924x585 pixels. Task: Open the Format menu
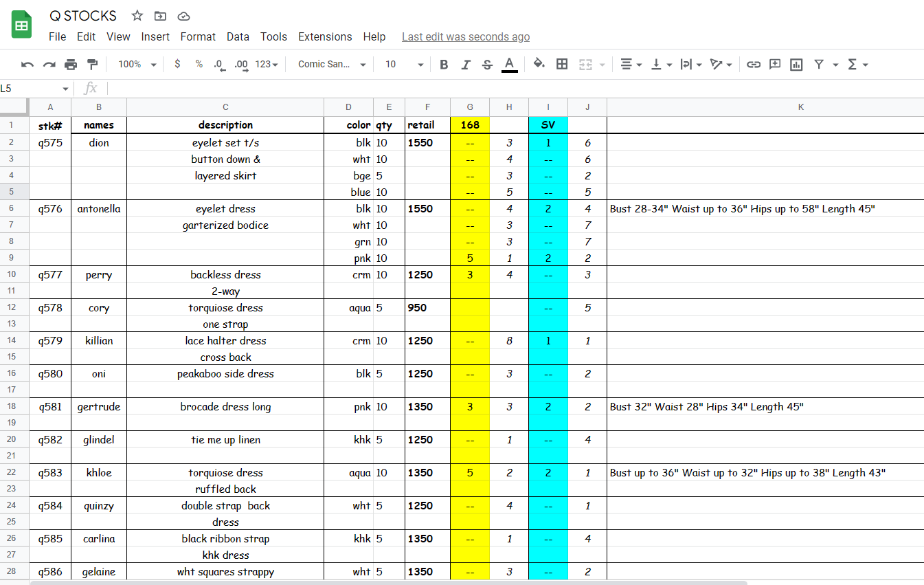click(198, 36)
